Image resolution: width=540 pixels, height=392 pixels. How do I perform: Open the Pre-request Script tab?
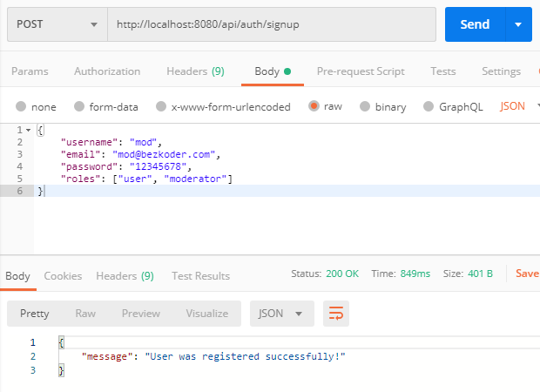coord(361,71)
